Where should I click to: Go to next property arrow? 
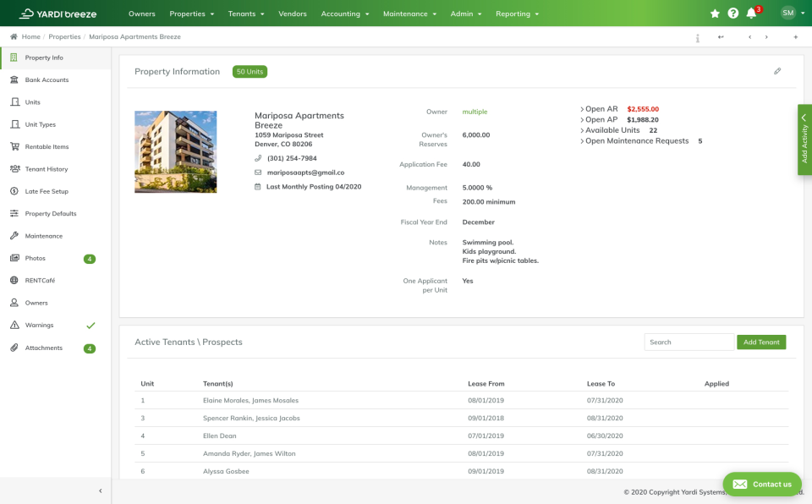point(766,36)
